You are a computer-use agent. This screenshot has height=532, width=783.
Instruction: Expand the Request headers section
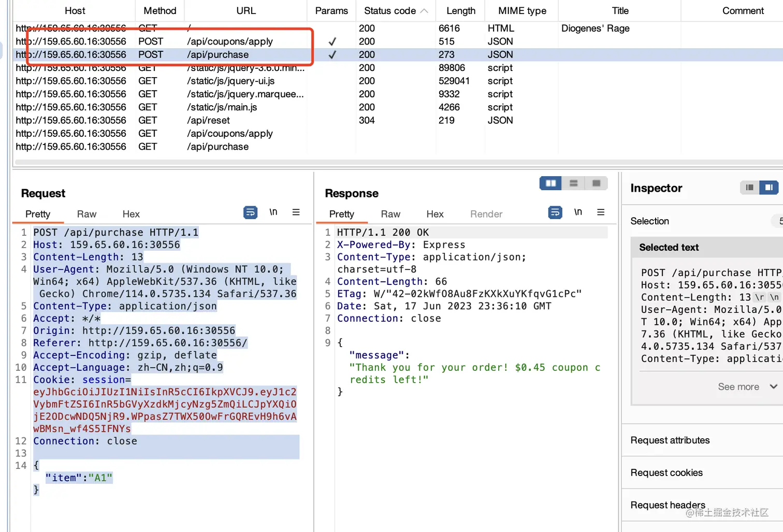coord(668,505)
